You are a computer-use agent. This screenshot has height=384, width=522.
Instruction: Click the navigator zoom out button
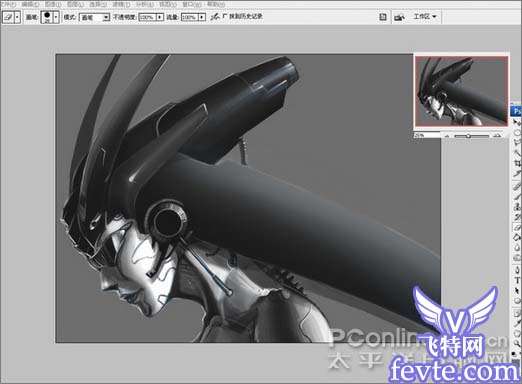(x=447, y=136)
